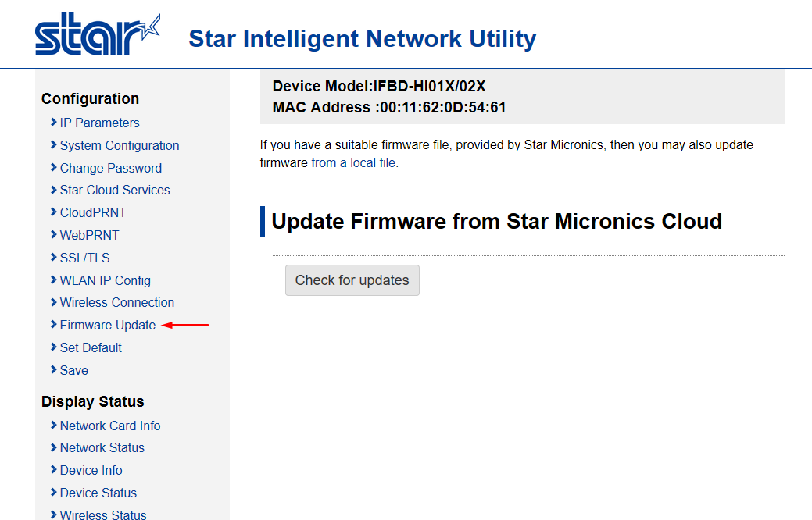Screen dimensions: 812x520
Task: Open Network Status page
Action: 102,447
